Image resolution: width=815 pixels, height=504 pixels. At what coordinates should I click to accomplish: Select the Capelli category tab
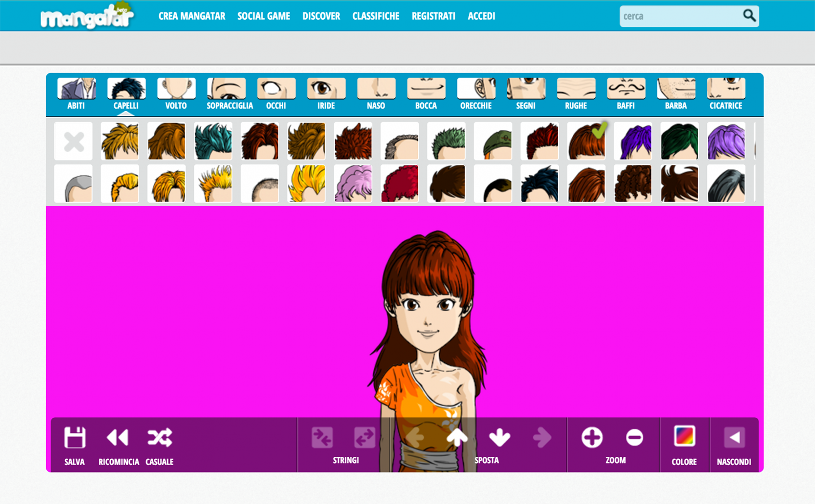pyautogui.click(x=126, y=94)
